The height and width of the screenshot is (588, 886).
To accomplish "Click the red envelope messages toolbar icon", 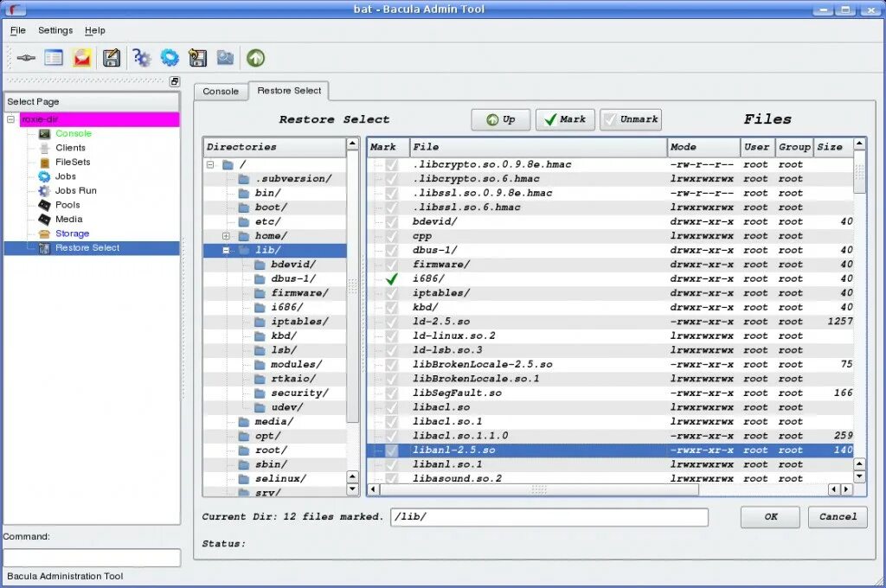I will [82, 58].
